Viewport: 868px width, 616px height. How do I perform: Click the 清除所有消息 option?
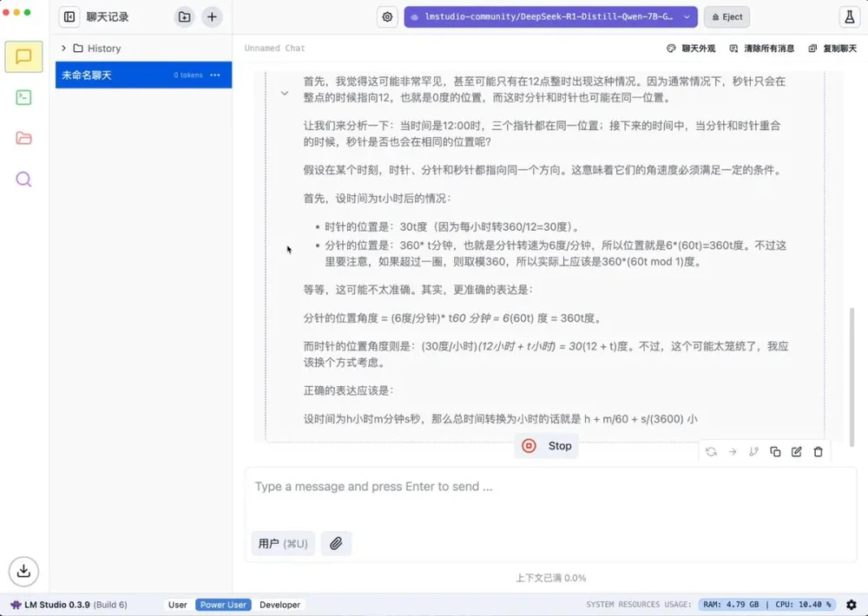pyautogui.click(x=761, y=49)
